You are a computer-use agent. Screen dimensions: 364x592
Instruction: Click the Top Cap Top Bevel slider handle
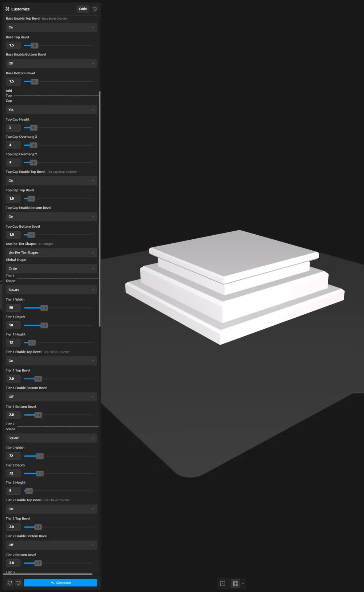pyautogui.click(x=31, y=199)
